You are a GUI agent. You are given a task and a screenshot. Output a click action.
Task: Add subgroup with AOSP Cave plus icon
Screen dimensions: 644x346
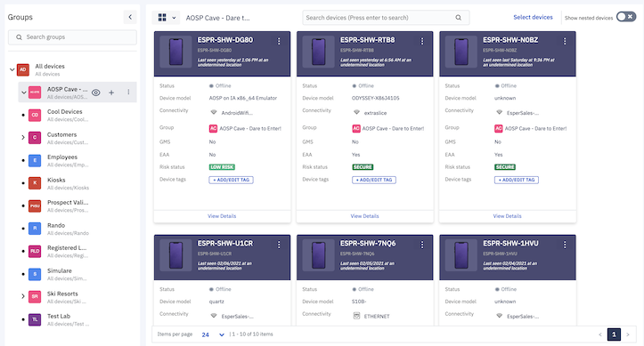click(x=111, y=93)
